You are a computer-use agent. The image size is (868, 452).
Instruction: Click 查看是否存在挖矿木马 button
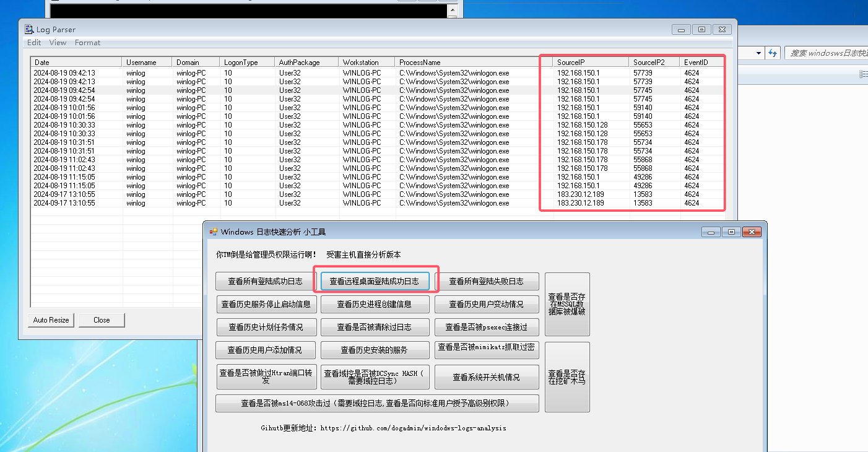(566, 377)
